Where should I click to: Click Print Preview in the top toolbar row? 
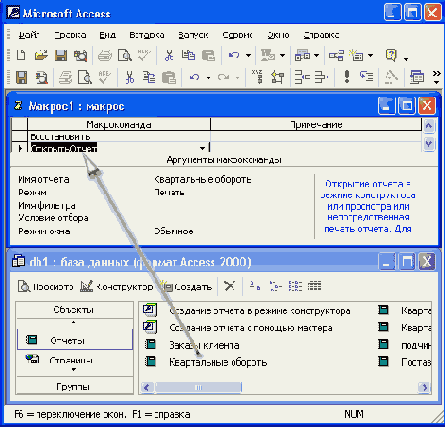click(x=125, y=55)
